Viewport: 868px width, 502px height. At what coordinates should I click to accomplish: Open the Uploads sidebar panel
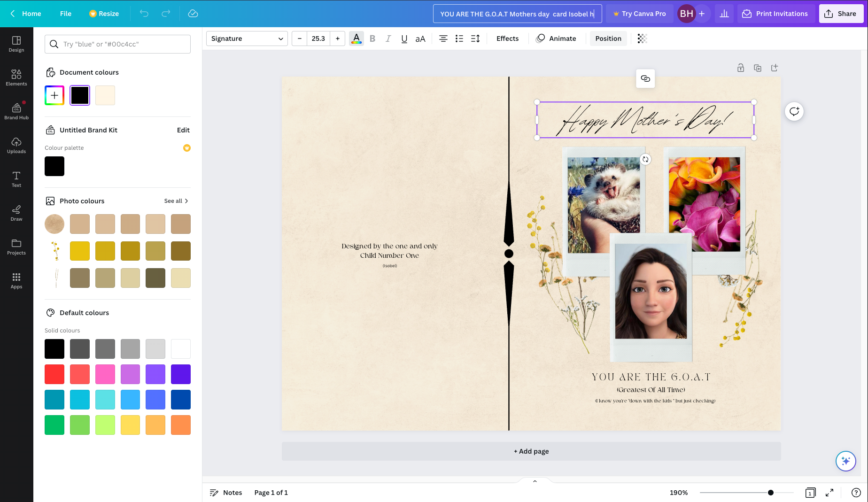point(16,145)
